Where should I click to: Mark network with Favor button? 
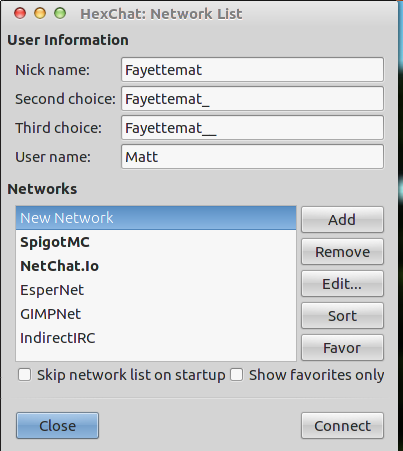pyautogui.click(x=342, y=348)
